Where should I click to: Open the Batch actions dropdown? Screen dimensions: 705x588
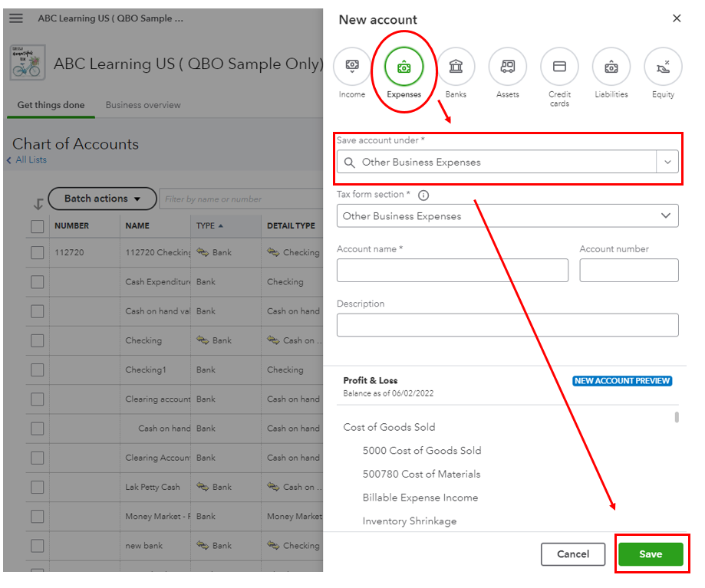point(102,199)
